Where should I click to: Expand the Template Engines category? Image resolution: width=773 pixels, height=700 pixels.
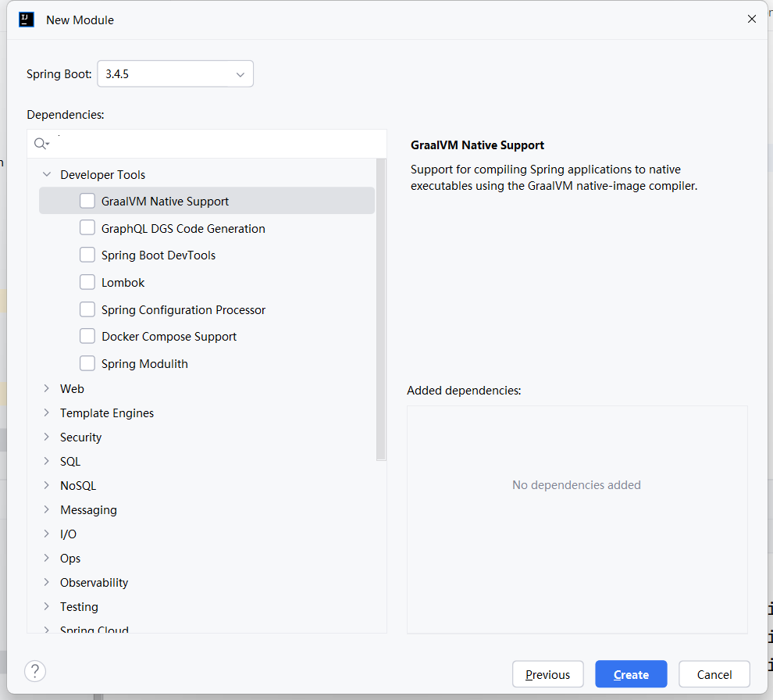tap(46, 412)
